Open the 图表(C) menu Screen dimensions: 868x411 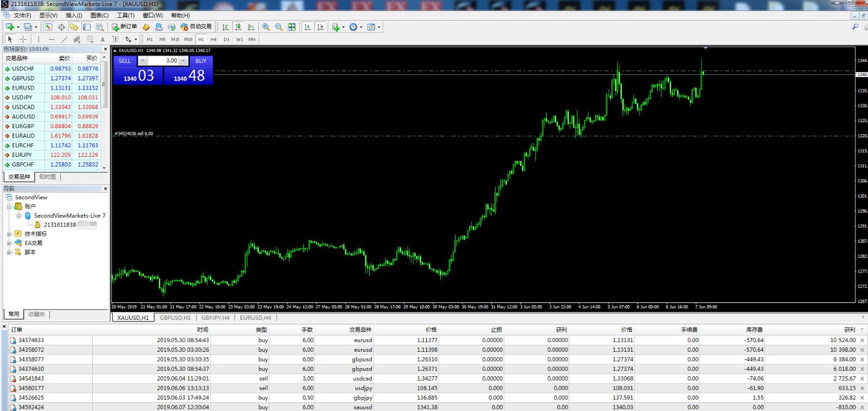(99, 15)
